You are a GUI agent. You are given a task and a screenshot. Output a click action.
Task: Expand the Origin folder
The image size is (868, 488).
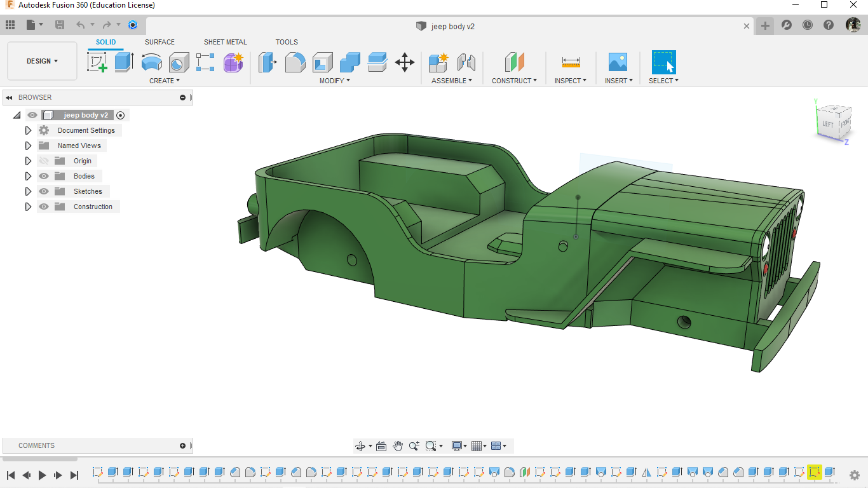tap(28, 161)
